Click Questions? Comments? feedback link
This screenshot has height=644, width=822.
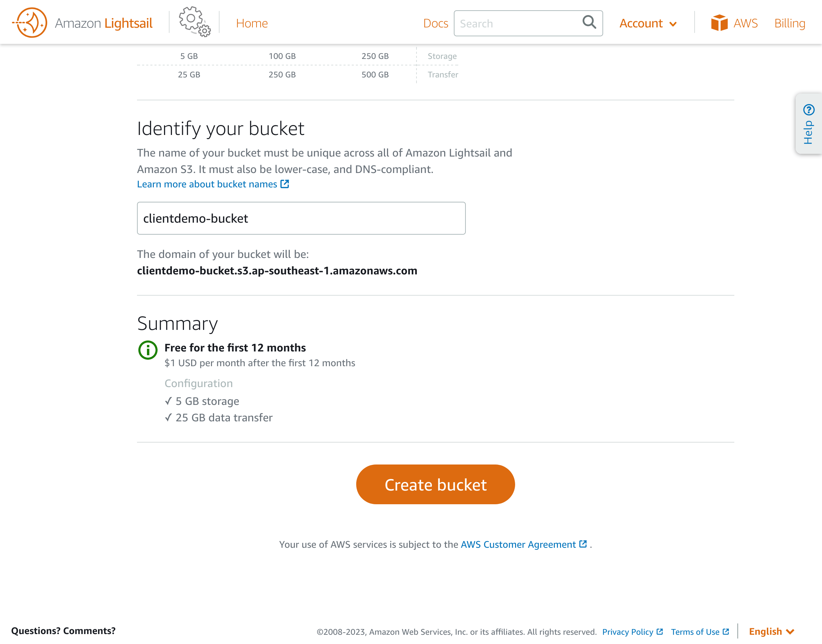(x=63, y=631)
